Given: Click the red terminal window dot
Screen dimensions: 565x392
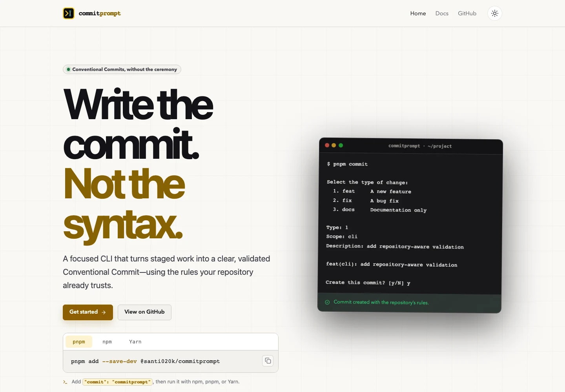Looking at the screenshot, I should [x=327, y=145].
